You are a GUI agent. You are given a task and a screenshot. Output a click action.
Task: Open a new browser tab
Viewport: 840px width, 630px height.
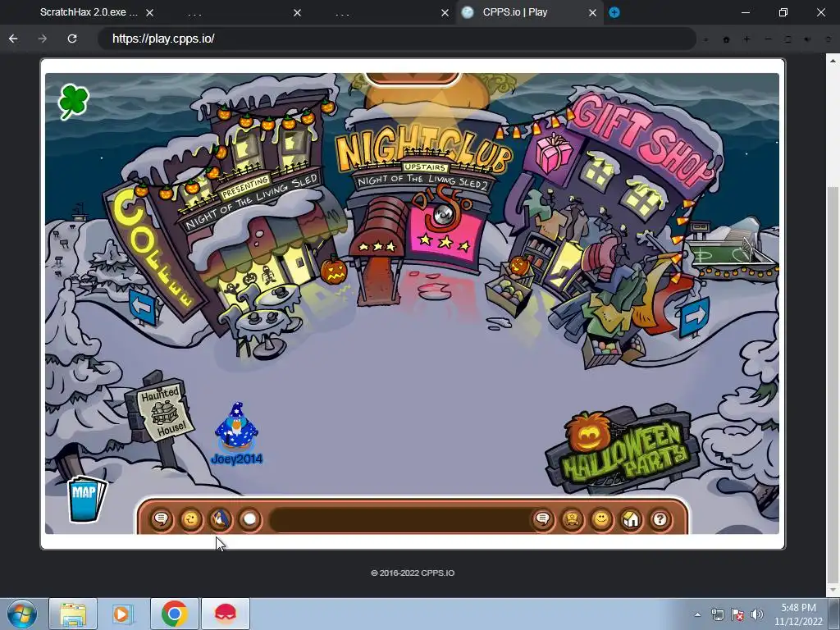pos(614,12)
